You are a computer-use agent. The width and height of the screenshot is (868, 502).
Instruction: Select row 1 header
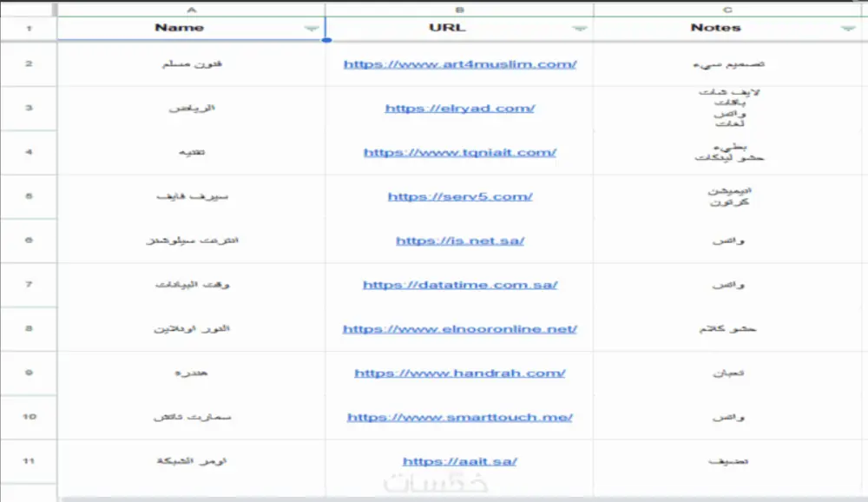click(29, 29)
